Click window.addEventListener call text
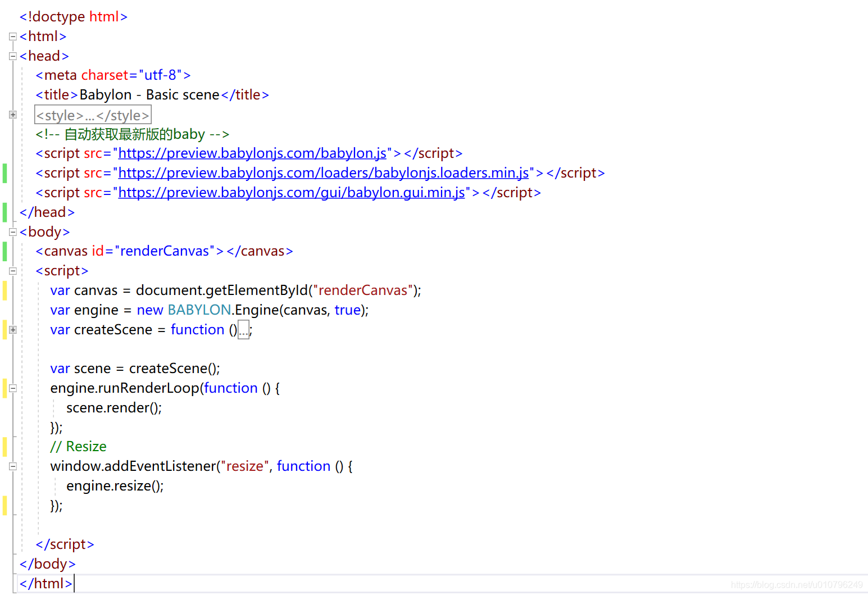868x595 pixels. tap(133, 466)
